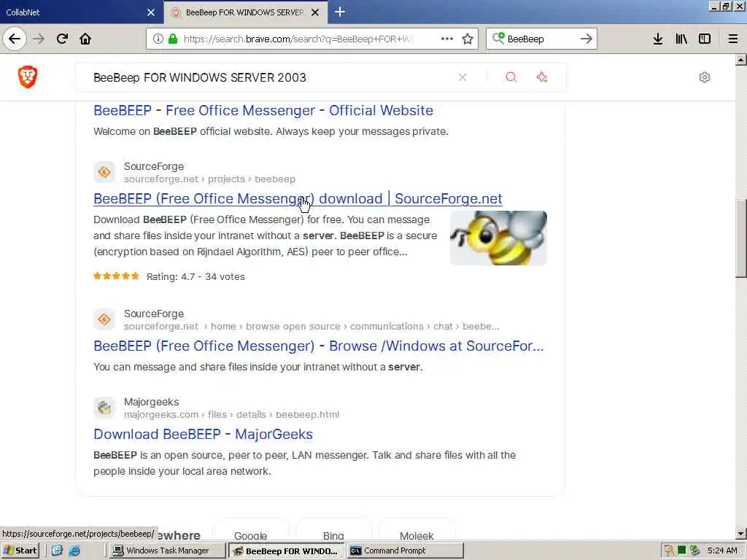The width and height of the screenshot is (747, 560).
Task: Show site information icon in address bar
Action: 158,39
